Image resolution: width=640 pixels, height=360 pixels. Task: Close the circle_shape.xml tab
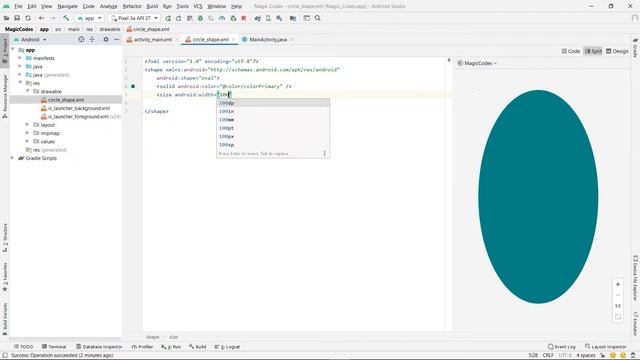pos(233,40)
